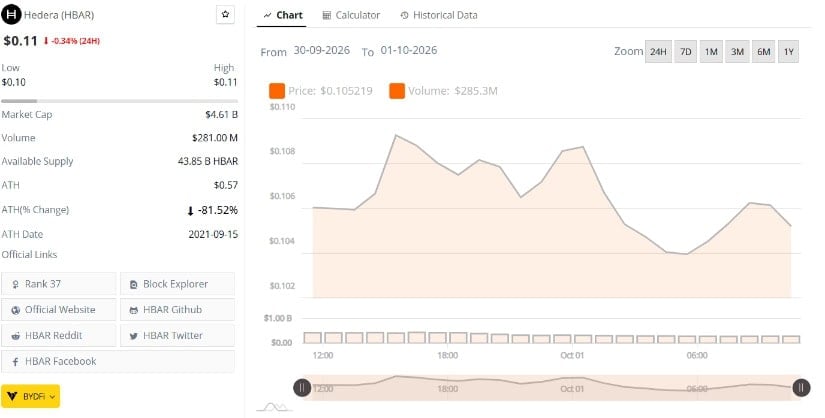Add Hedera to favorites with star icon
This screenshot has height=418, width=825.
tap(225, 15)
